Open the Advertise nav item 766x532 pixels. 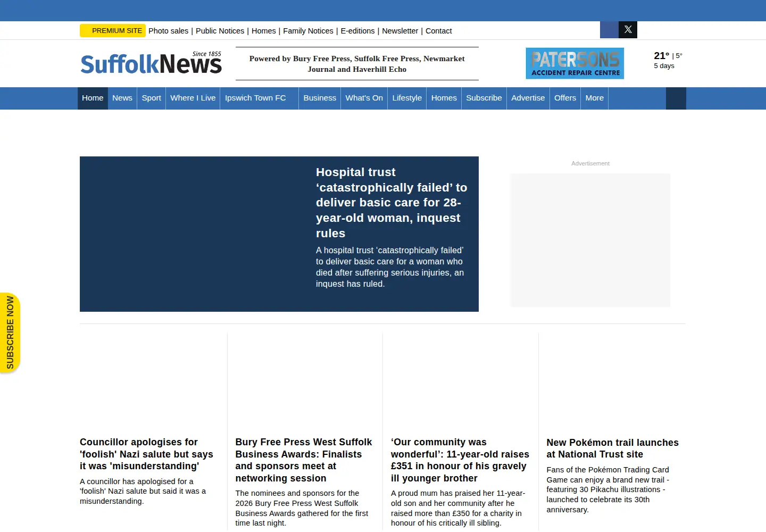coord(528,98)
